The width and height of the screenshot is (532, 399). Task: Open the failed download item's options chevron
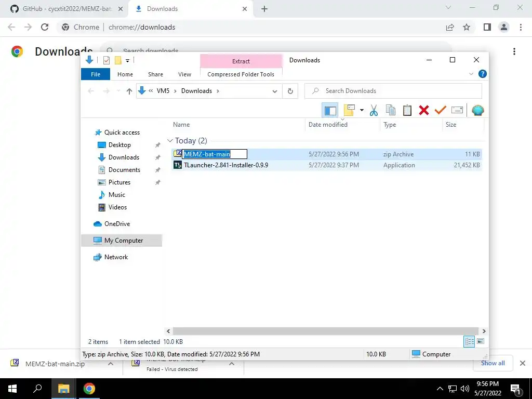click(232, 364)
